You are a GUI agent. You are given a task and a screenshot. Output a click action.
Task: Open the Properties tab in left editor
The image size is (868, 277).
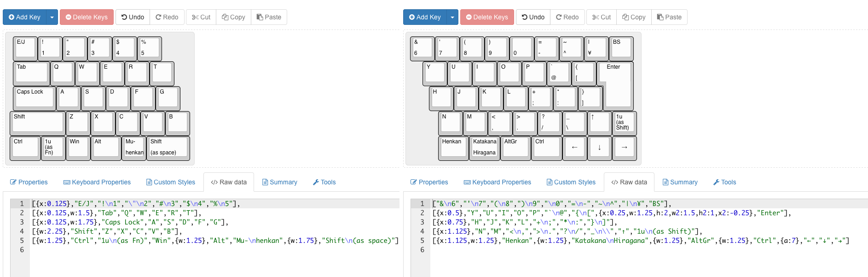coord(29,182)
